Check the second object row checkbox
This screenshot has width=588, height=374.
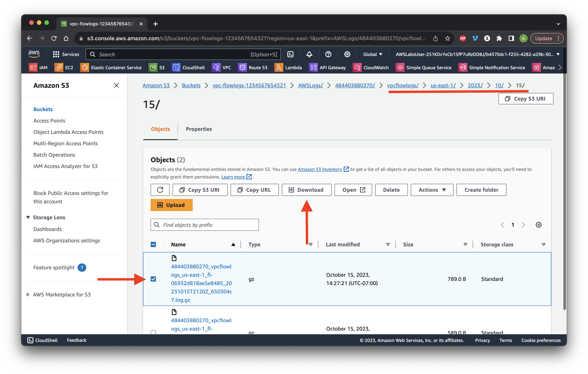tap(153, 332)
